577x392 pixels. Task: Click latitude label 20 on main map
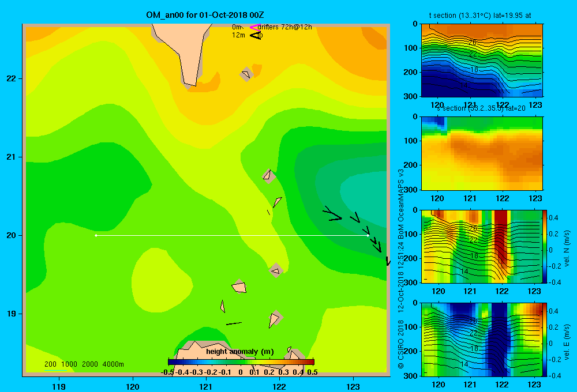pos(12,235)
